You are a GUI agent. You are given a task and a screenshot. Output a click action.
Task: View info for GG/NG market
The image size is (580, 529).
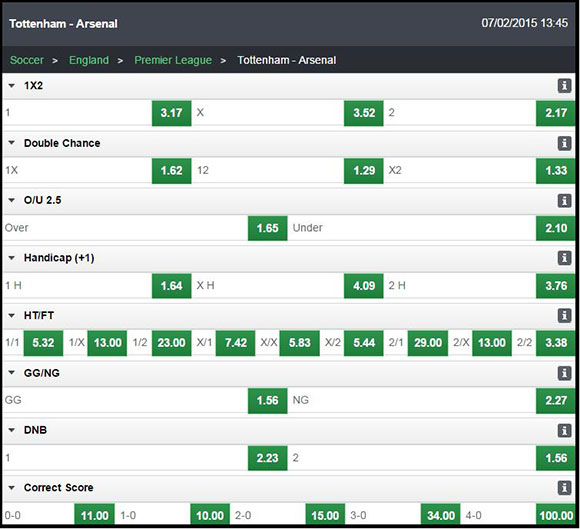click(x=564, y=373)
